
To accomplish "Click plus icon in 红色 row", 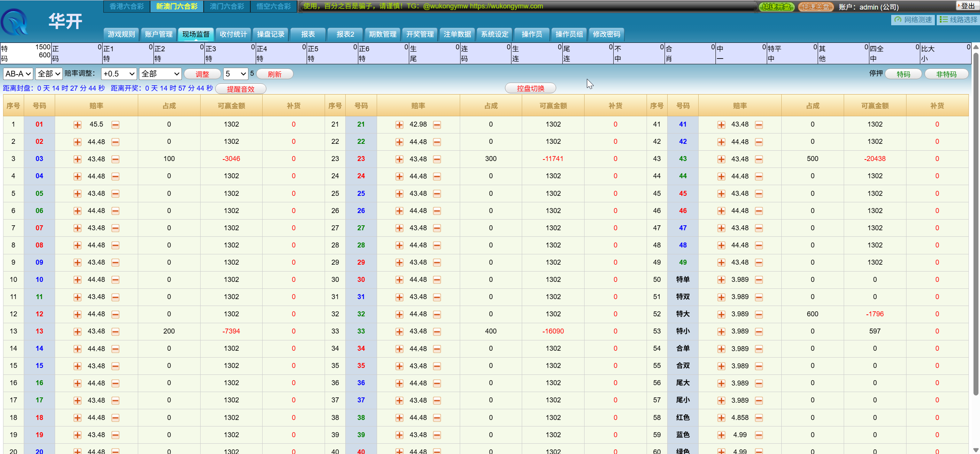I will pyautogui.click(x=721, y=418).
